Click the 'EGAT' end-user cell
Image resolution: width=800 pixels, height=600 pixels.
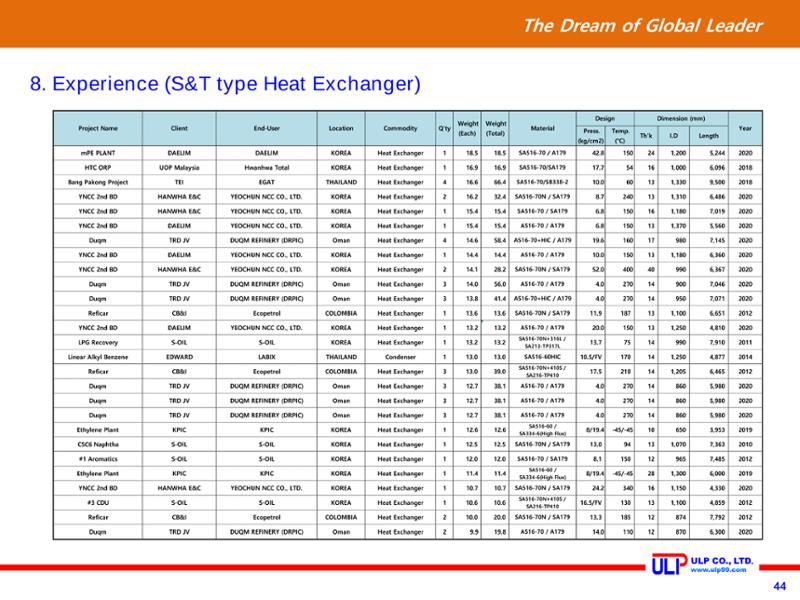(266, 182)
